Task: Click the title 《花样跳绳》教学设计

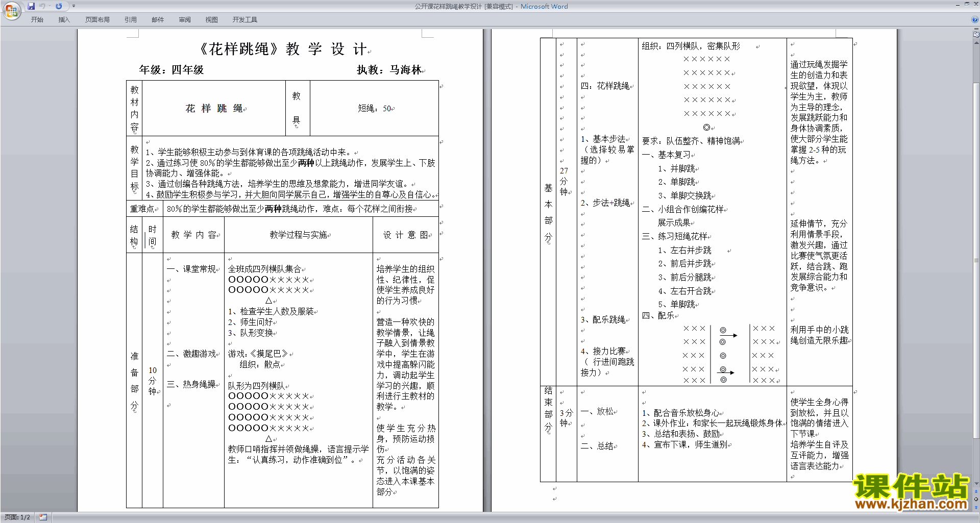Action: pyautogui.click(x=282, y=49)
